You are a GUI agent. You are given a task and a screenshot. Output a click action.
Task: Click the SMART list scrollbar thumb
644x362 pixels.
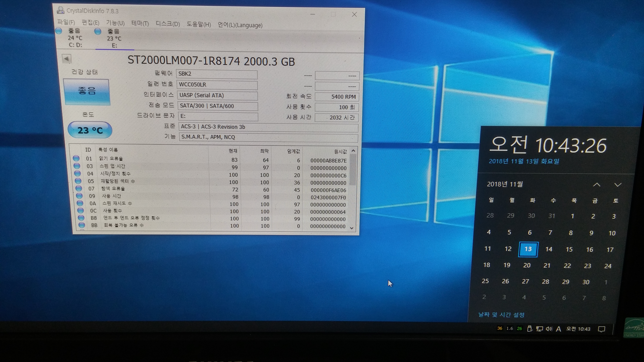[x=353, y=170]
